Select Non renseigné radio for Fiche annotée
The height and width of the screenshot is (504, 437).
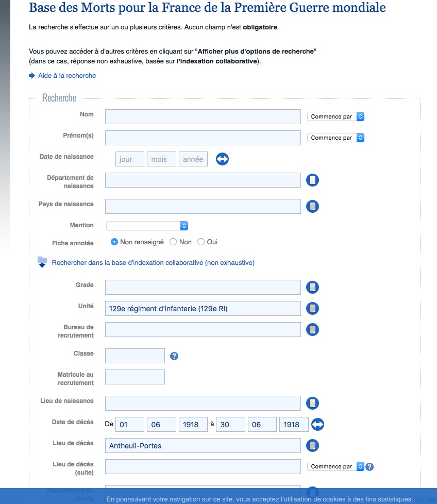pyautogui.click(x=114, y=242)
